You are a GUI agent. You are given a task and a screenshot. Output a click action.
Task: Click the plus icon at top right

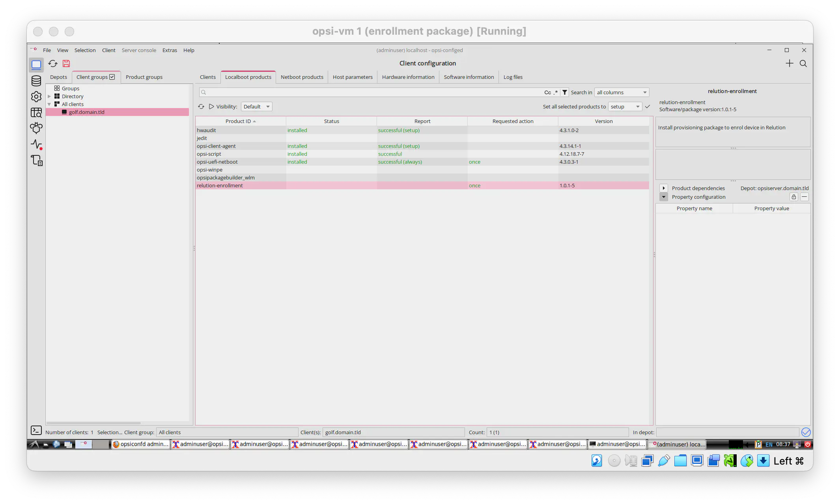click(790, 63)
